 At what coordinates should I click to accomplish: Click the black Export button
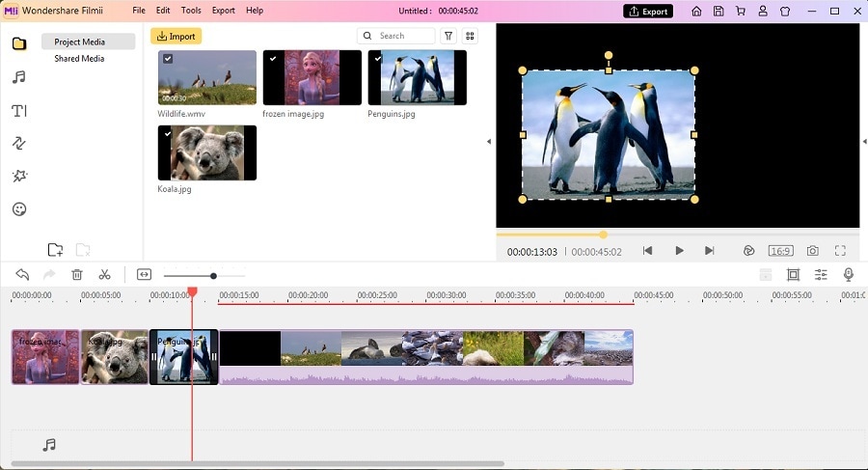click(x=648, y=11)
